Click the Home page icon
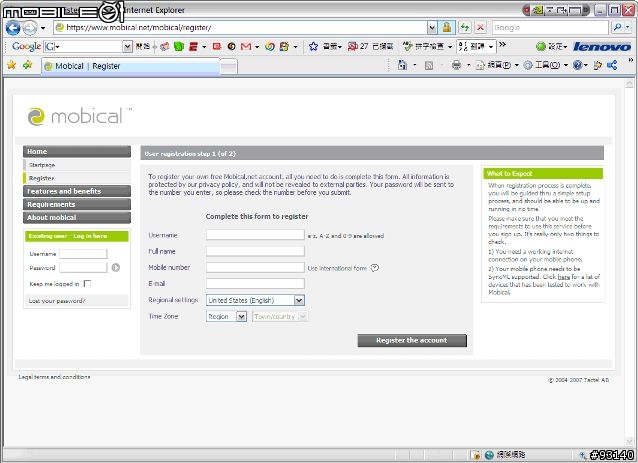Viewport: 638px width, 463px height. (402, 65)
